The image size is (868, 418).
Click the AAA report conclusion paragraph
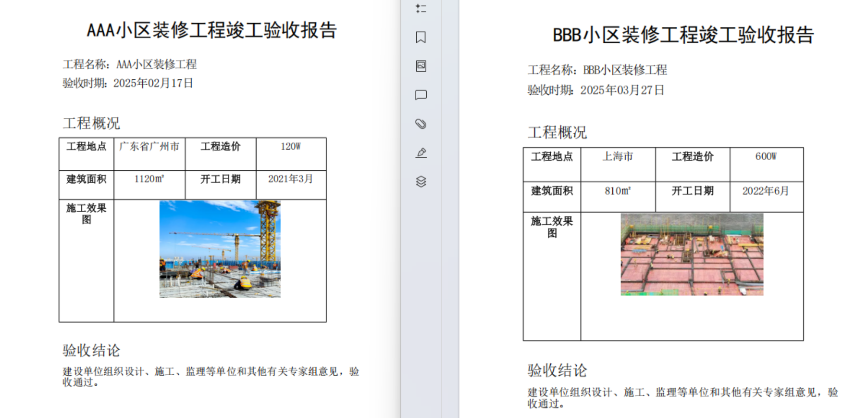(211, 377)
